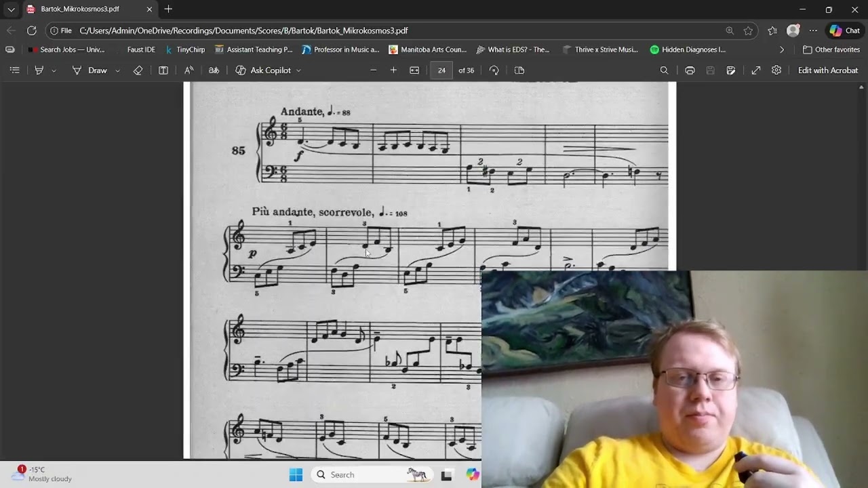
Task: Open PDF toolbar settings gear
Action: pyautogui.click(x=776, y=70)
